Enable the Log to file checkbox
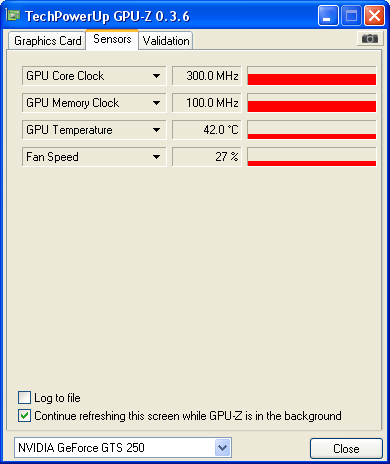Screen dimensions: 390x464 (25, 398)
